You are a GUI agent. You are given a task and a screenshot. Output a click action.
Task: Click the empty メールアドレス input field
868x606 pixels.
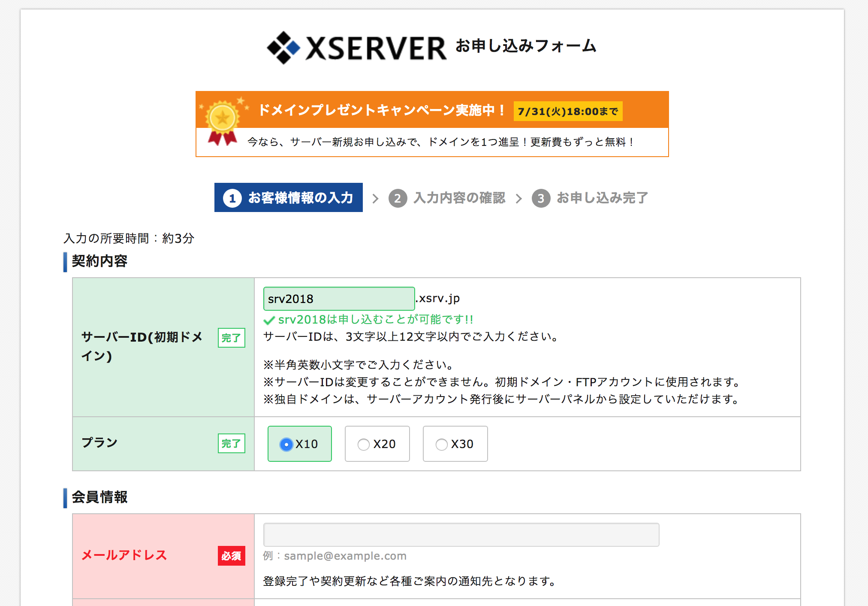461,534
